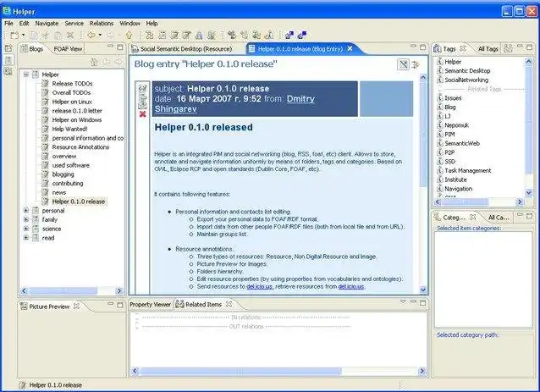This screenshot has width=540, height=392.
Task: Maximize the Picture Preview panel
Action: click(120, 305)
